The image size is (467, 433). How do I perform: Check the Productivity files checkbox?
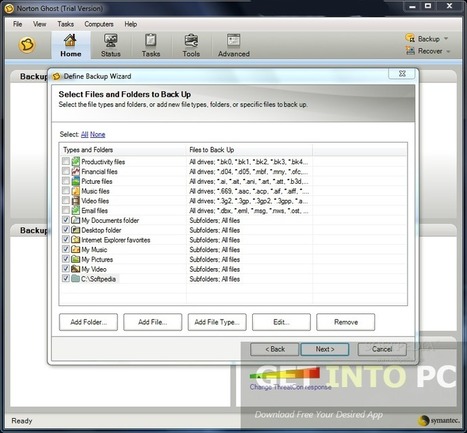coord(66,162)
